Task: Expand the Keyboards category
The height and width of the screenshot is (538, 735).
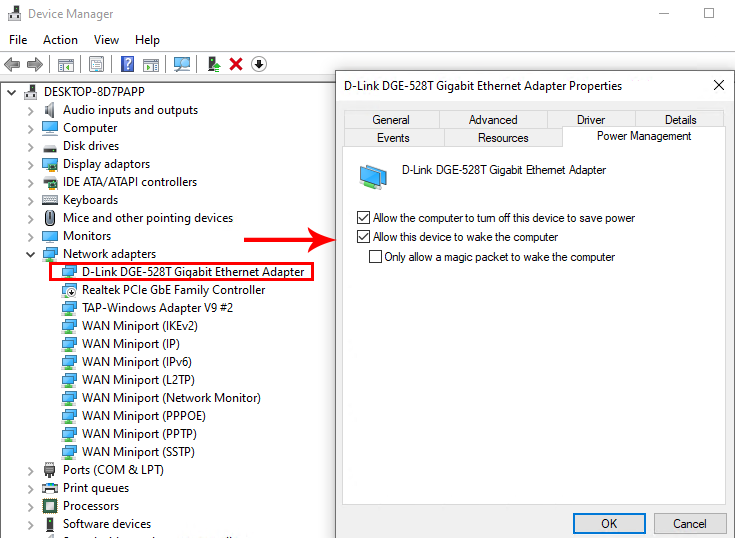Action: coord(31,201)
